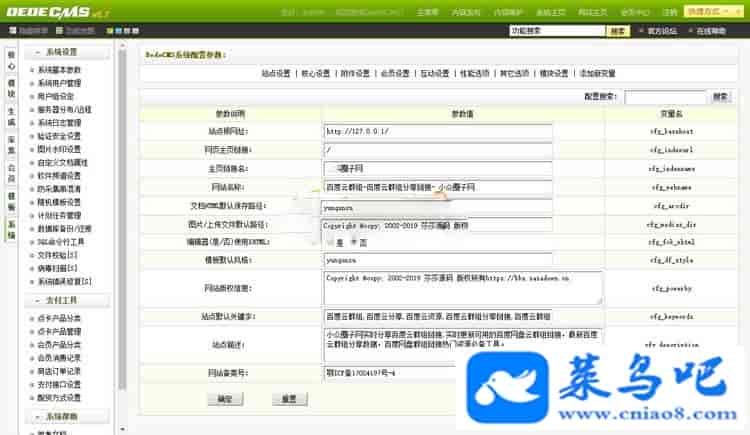Screen dimensions: 750x435
Task: Switch to the 核心设置 tab
Action: click(x=312, y=73)
